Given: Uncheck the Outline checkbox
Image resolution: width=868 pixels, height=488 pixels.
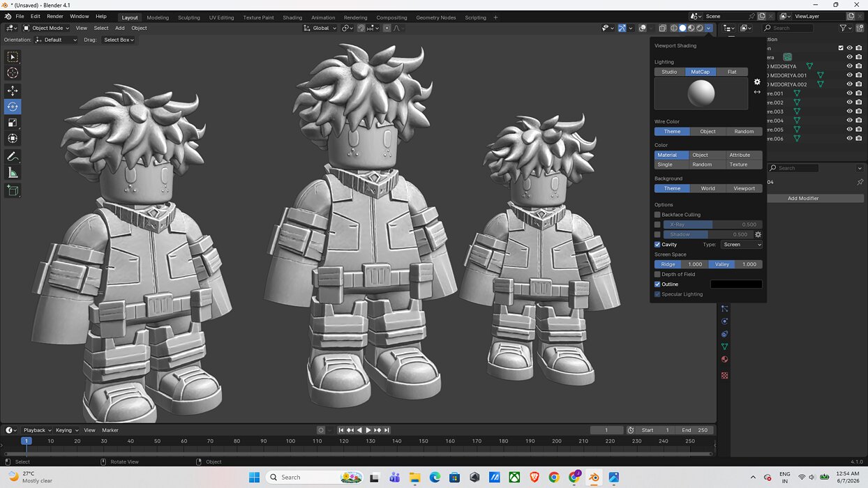Looking at the screenshot, I should click(657, 284).
